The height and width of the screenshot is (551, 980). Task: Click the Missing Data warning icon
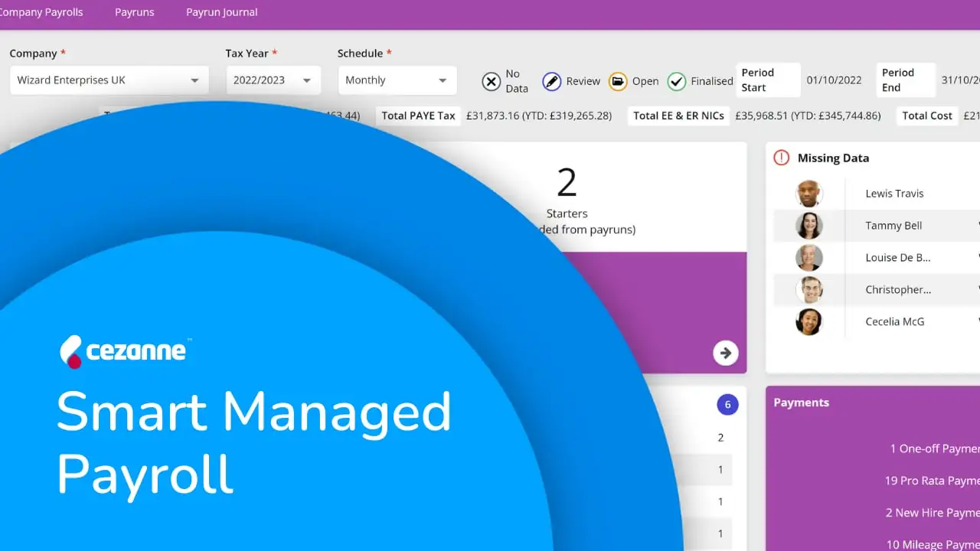pos(781,158)
